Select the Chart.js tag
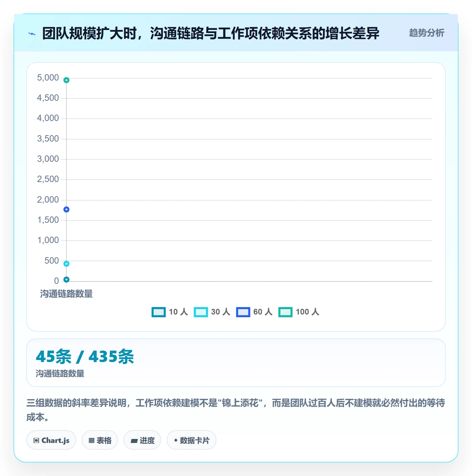The image size is (472, 476). (51, 440)
